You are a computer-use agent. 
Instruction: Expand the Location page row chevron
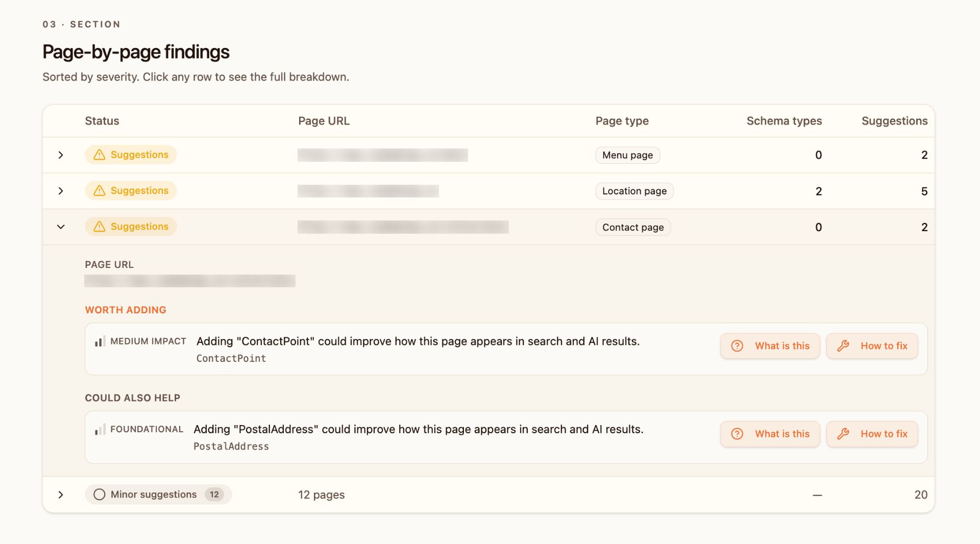coord(61,191)
